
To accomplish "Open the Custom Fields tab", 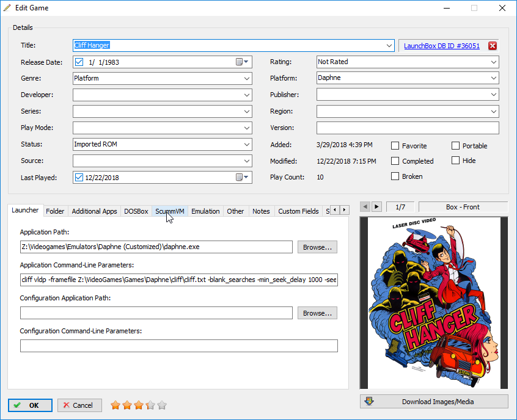I will click(x=298, y=211).
